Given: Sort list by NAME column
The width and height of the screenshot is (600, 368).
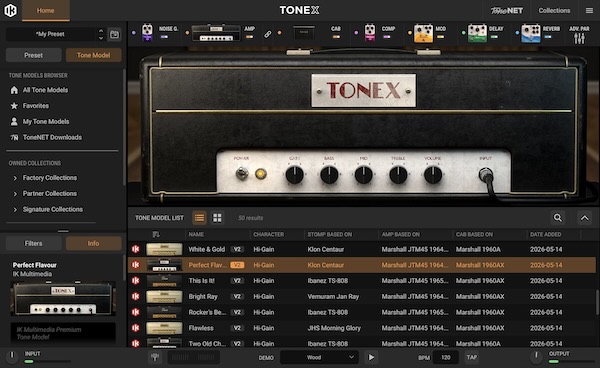Looking at the screenshot, I should 196,234.
